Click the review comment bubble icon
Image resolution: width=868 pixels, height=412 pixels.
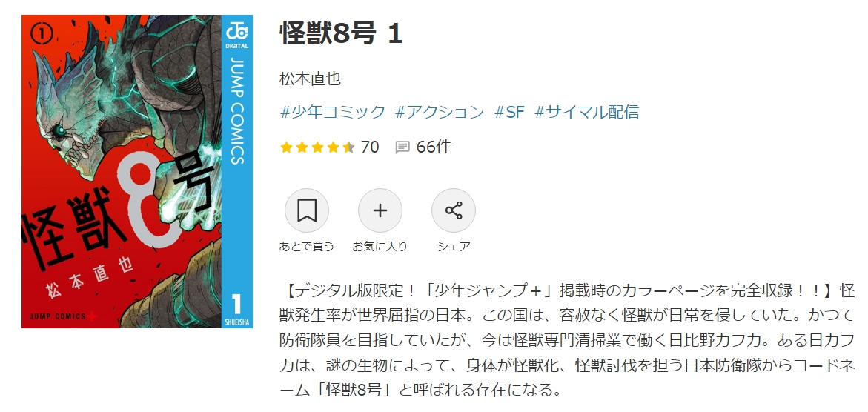click(402, 147)
